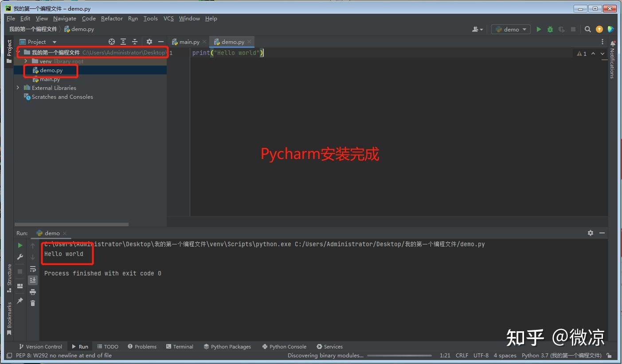The width and height of the screenshot is (622, 364).
Task: Click the warning count indicator in editor
Action: 582,54
